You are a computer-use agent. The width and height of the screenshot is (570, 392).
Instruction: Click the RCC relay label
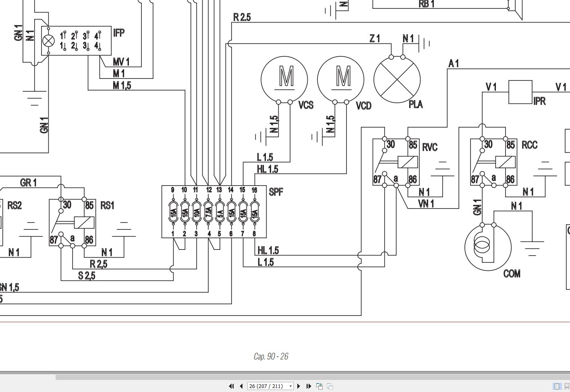tap(529, 145)
